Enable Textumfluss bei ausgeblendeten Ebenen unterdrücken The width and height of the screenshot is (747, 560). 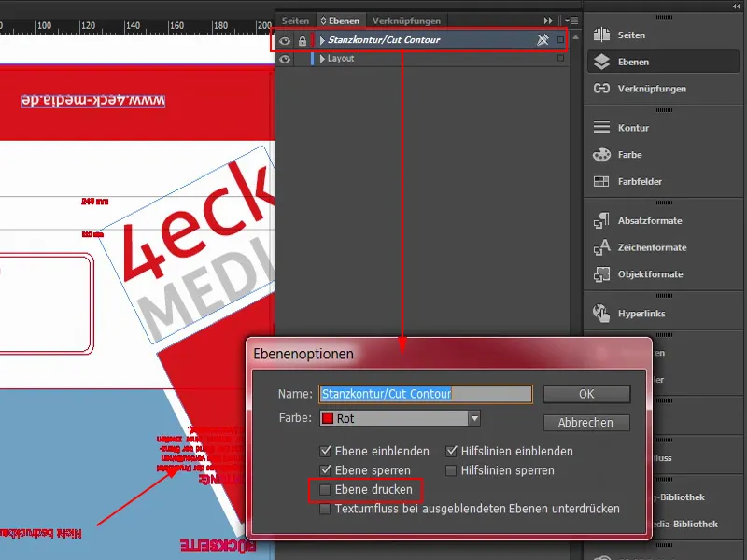pos(325,509)
